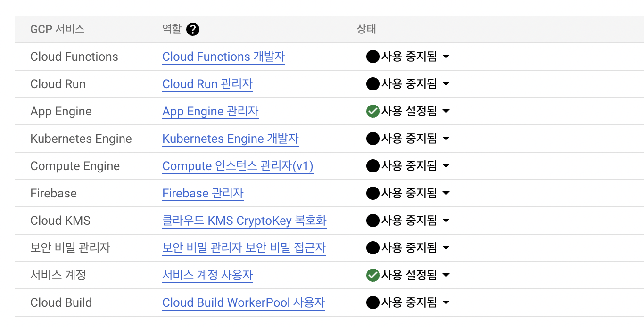The height and width of the screenshot is (327, 644).
Task: Open the 서비스 계정 사용자 role link
Action: click(x=207, y=276)
